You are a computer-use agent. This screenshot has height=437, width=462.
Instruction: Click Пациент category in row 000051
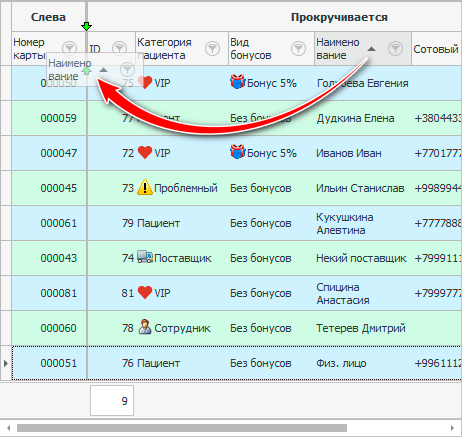coord(158,363)
